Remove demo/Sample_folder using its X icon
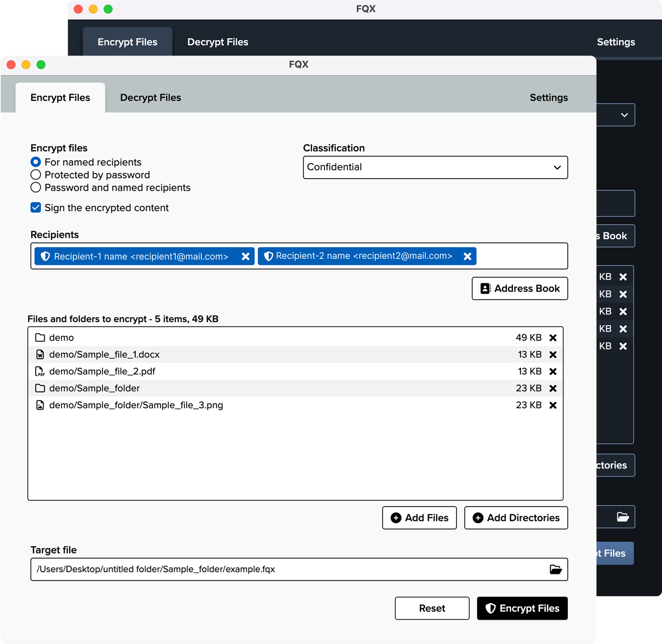The height and width of the screenshot is (644, 662). [x=553, y=388]
